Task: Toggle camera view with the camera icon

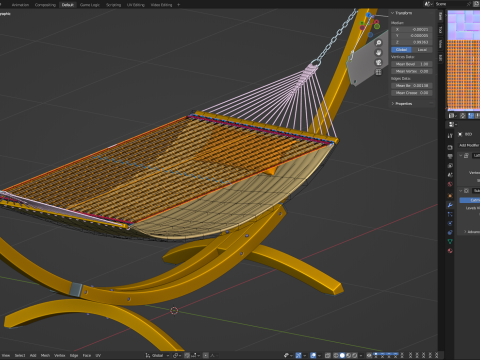Action: 378,62
